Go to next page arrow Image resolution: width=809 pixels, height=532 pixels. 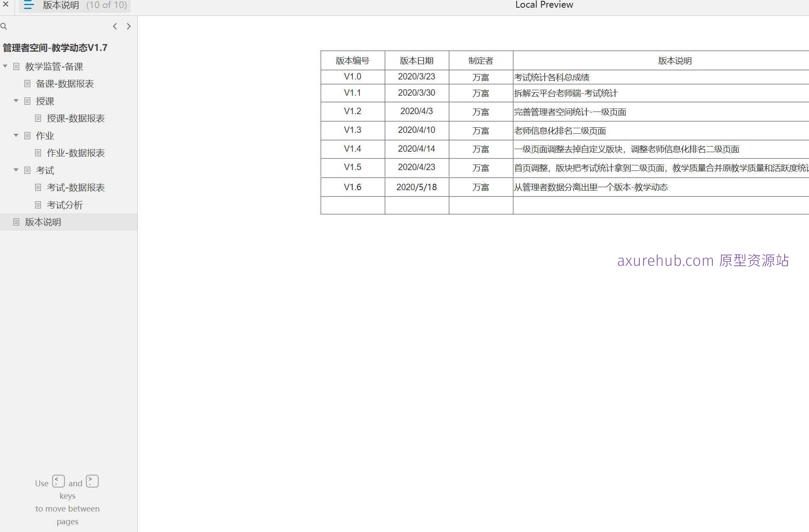pos(129,26)
